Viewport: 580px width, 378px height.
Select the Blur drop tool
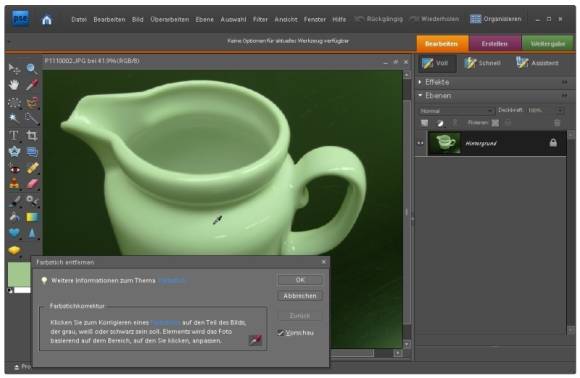(x=32, y=233)
